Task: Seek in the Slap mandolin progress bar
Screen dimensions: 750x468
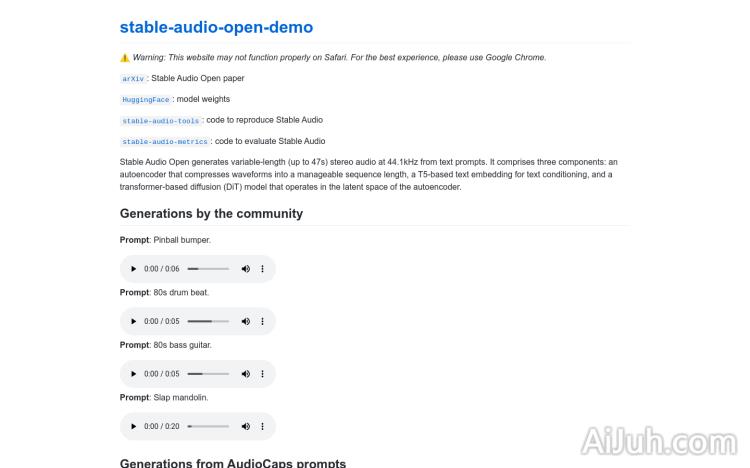Action: 208,426
